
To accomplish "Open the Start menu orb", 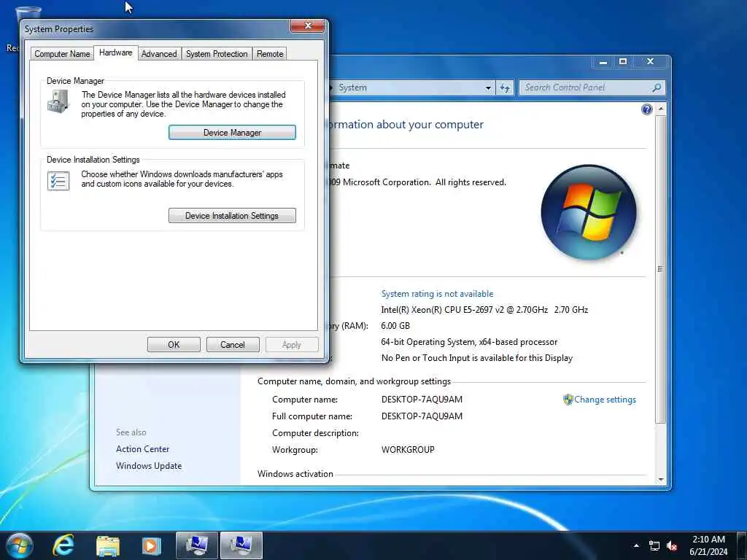I will pyautogui.click(x=20, y=545).
